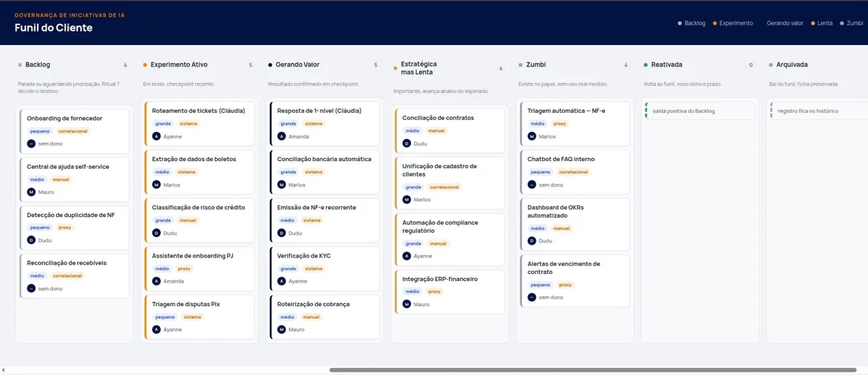Select the Gerando valor legend item
868x375 pixels.
(784, 23)
